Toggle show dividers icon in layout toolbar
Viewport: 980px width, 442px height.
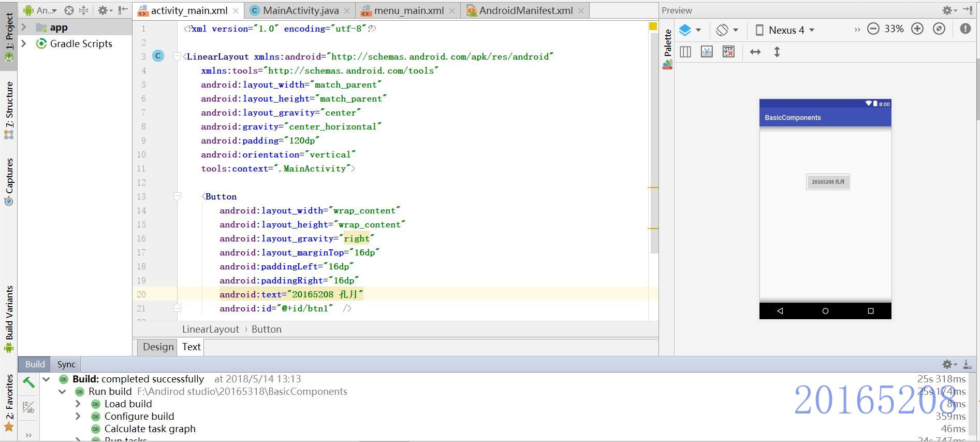click(685, 52)
